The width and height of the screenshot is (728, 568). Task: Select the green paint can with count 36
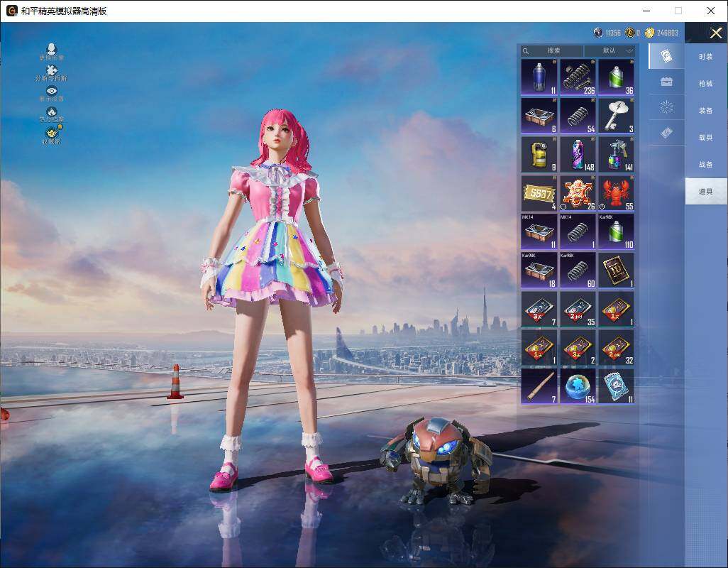[x=616, y=77]
